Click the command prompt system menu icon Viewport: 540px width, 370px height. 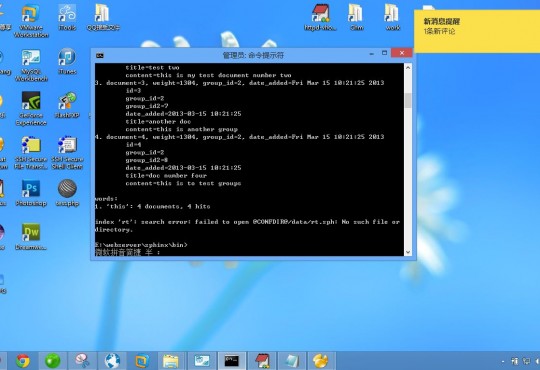(x=100, y=55)
